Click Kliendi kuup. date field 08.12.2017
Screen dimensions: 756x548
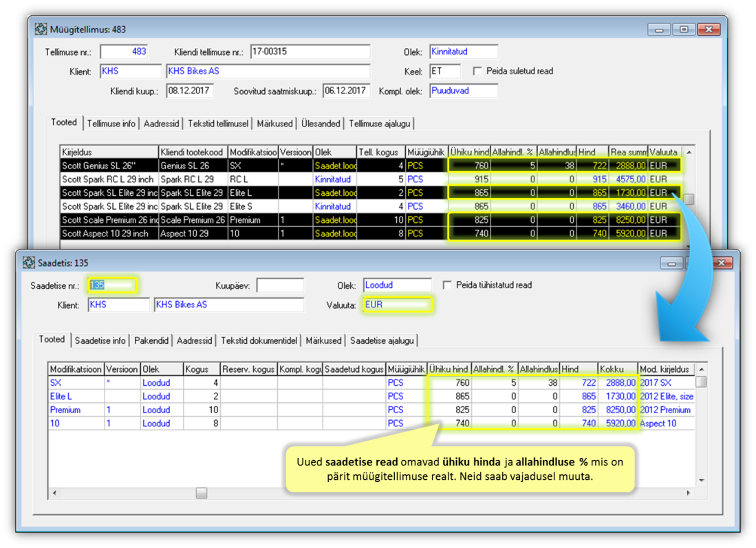[190, 91]
